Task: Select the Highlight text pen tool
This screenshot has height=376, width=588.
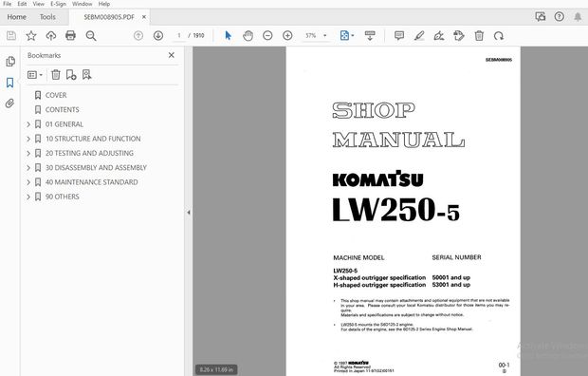Action: click(419, 36)
